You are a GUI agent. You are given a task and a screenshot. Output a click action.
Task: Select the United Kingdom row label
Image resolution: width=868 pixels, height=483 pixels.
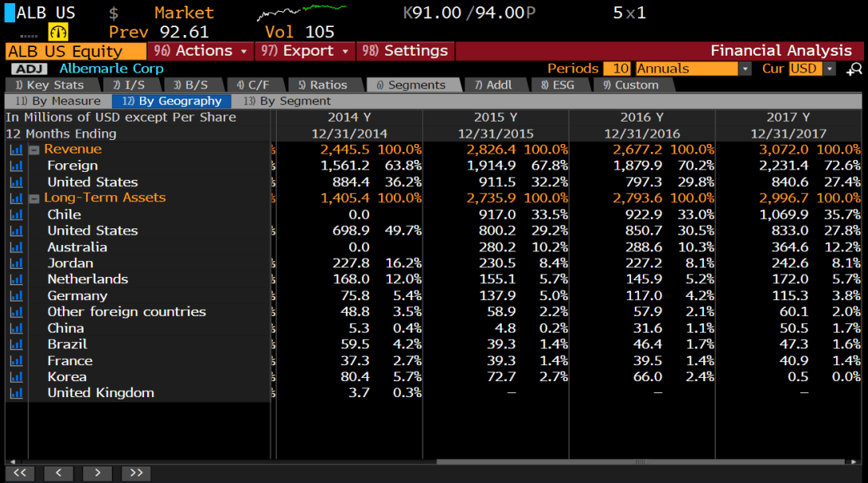click(101, 393)
